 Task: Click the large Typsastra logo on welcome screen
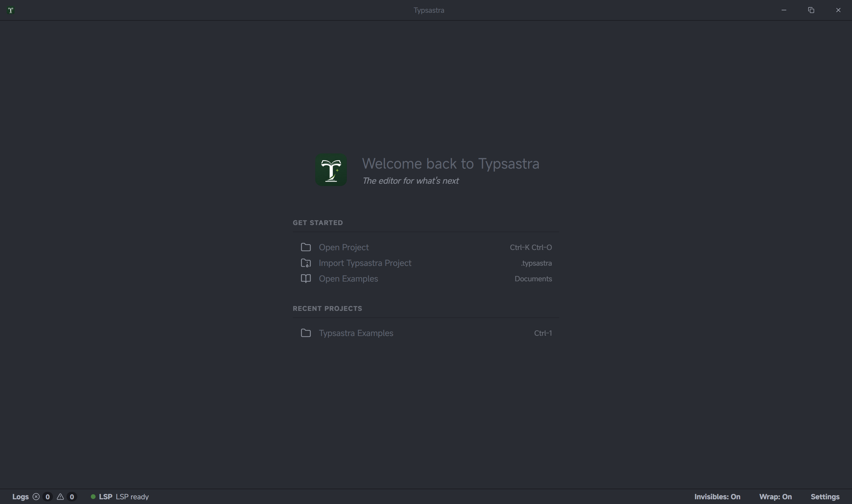coord(331,170)
